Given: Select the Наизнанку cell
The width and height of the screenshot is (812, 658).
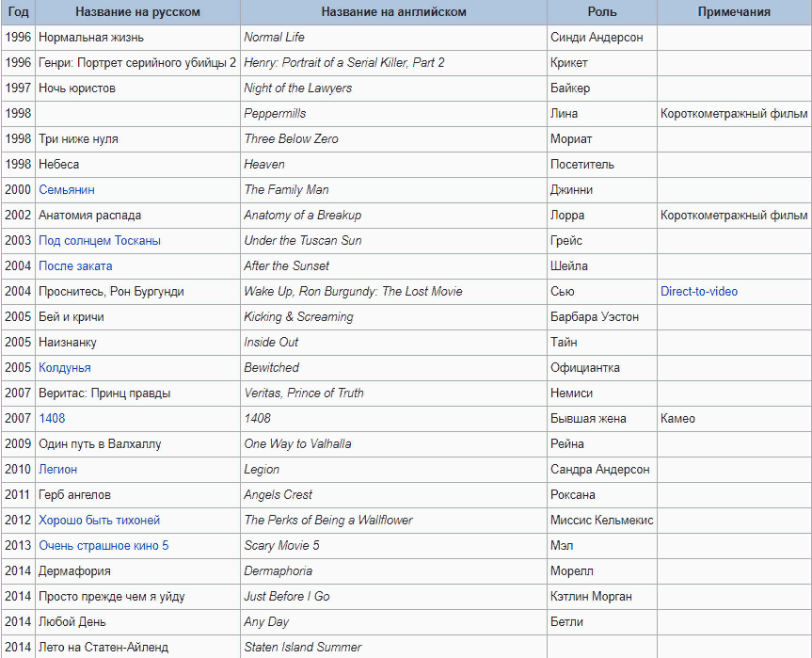Looking at the screenshot, I should point(137,342).
